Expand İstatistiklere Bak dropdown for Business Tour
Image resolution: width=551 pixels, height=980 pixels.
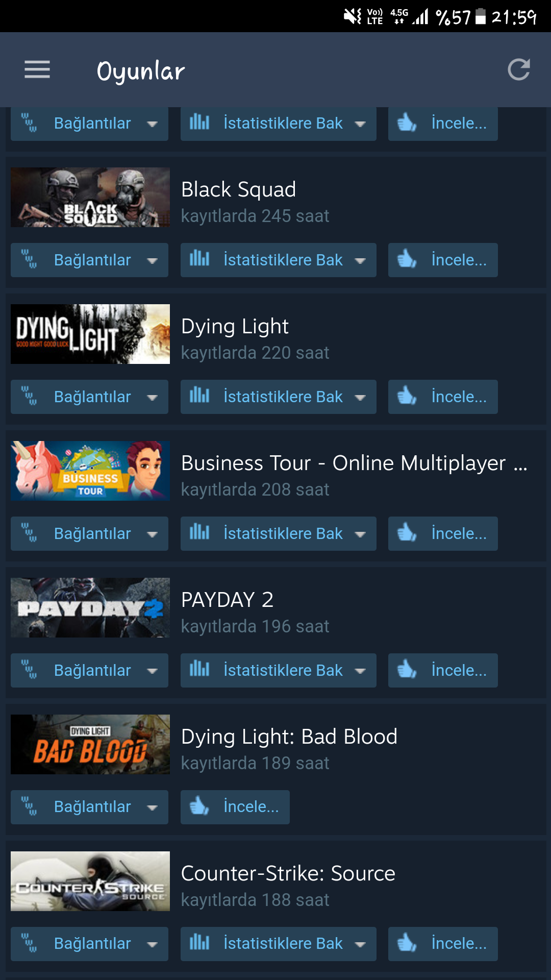[x=279, y=533]
